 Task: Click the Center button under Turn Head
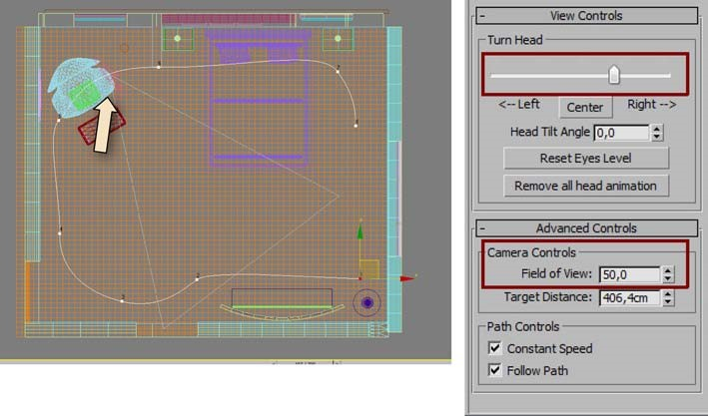tap(585, 108)
